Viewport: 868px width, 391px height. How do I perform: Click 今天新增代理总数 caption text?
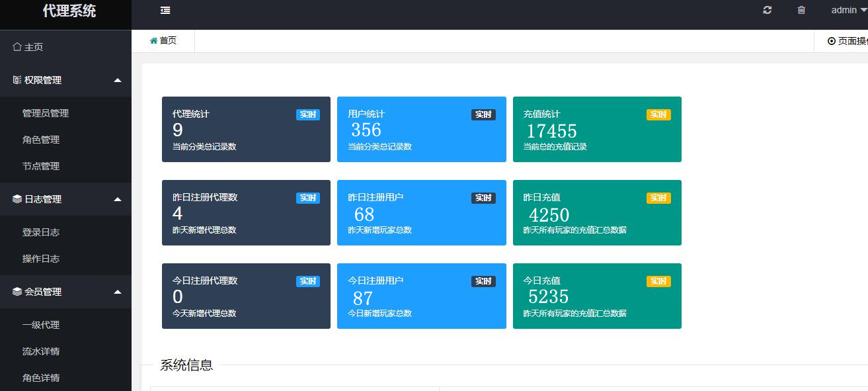coord(204,314)
